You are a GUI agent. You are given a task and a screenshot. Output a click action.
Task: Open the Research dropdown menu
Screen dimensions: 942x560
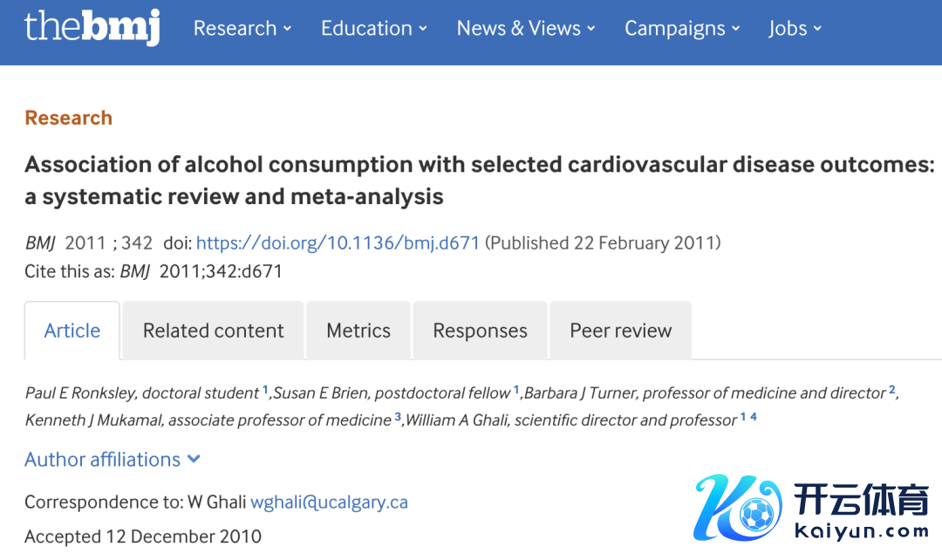click(242, 29)
